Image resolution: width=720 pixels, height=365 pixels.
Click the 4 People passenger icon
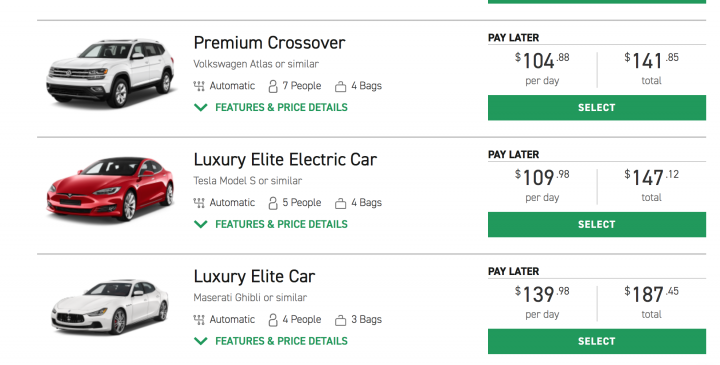(x=273, y=320)
